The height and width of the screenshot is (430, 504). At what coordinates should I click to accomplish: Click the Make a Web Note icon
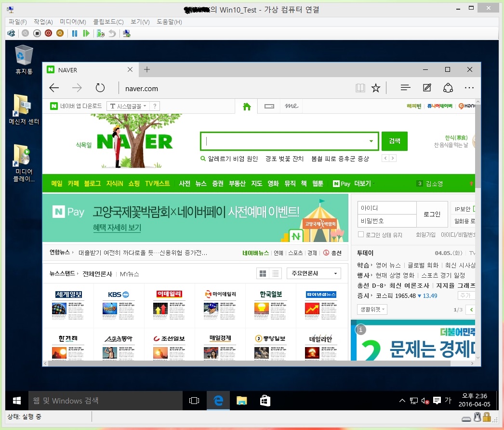tap(427, 87)
